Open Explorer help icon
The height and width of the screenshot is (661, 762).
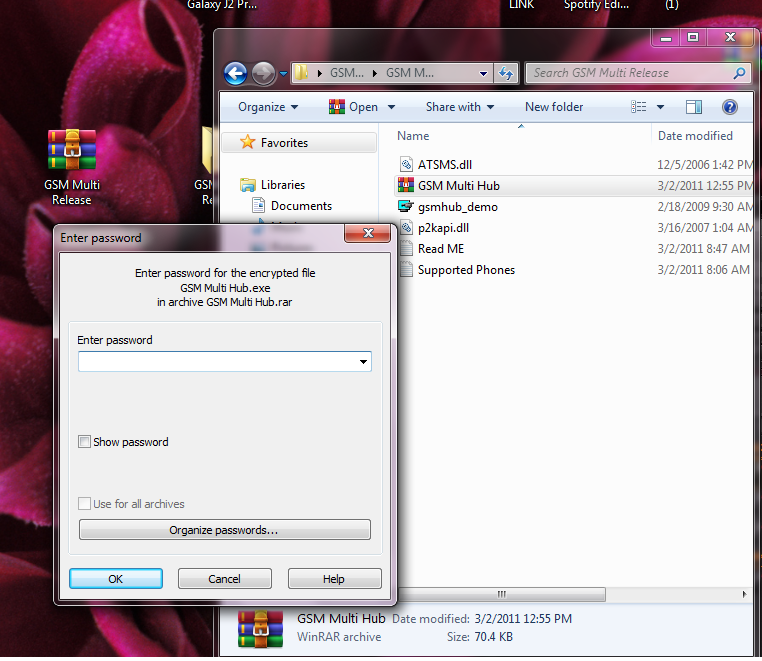(729, 107)
